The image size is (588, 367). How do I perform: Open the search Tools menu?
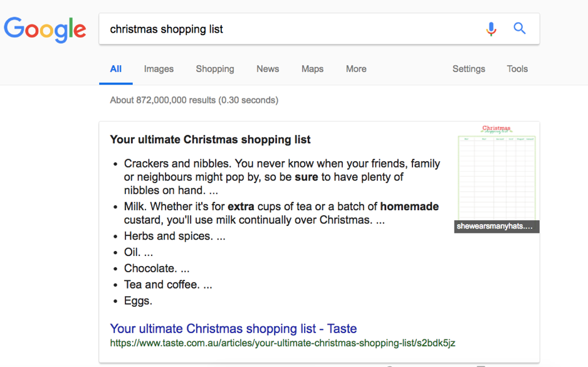tap(517, 69)
